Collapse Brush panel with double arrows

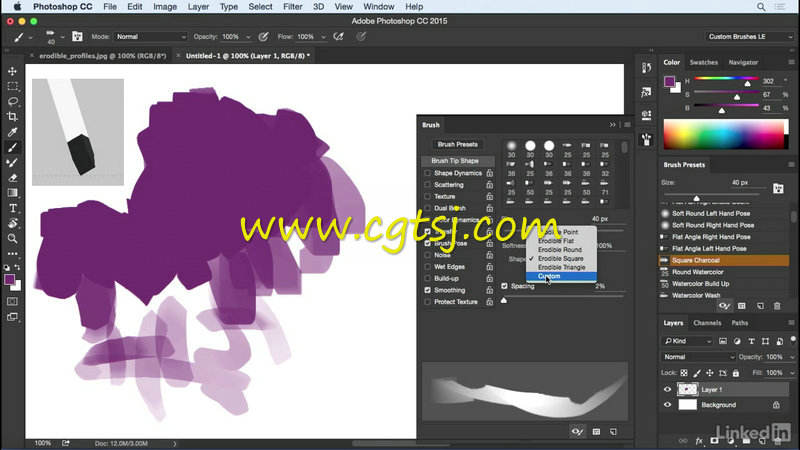612,124
